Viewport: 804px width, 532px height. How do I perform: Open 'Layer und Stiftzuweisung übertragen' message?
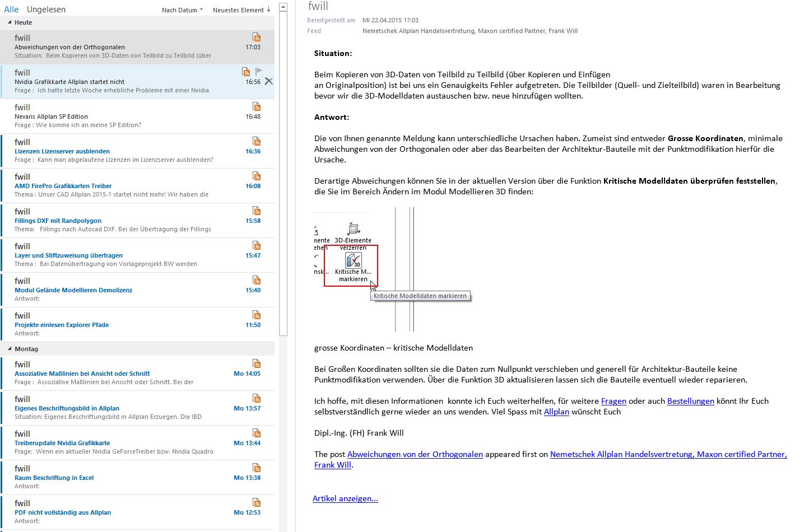point(137,255)
